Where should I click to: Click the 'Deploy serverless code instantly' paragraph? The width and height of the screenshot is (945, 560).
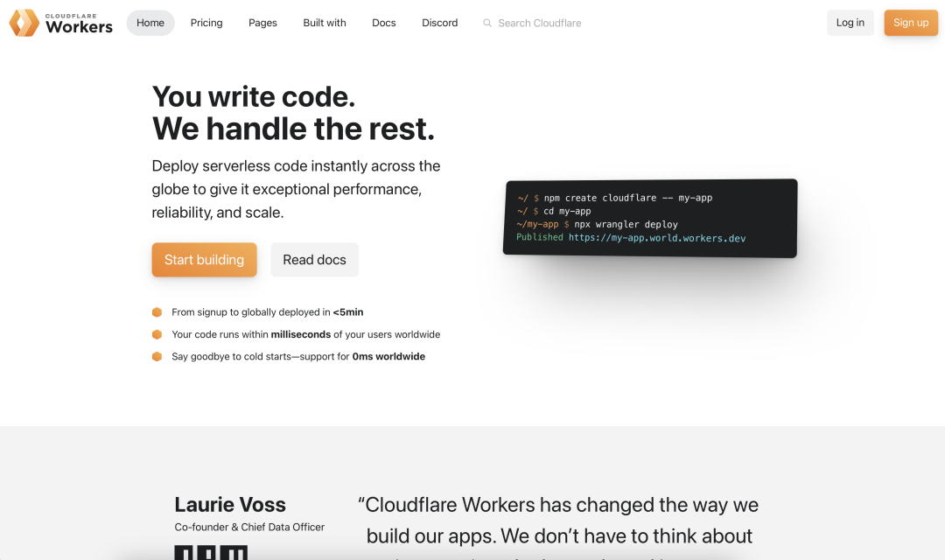click(x=296, y=189)
